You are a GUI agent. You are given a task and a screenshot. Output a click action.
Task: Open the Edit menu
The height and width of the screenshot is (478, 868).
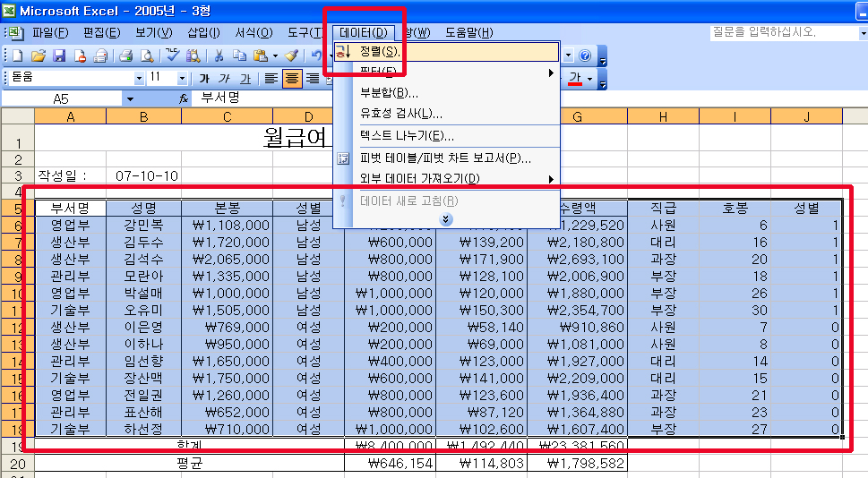102,32
